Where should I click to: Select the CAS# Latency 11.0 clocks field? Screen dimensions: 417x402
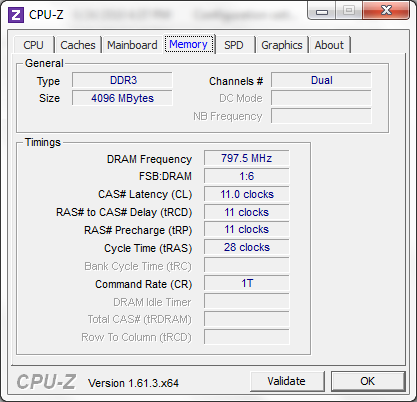(x=247, y=194)
